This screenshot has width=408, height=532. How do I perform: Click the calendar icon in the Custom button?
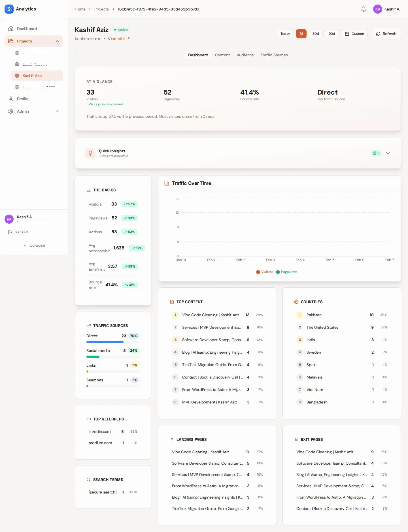click(347, 34)
